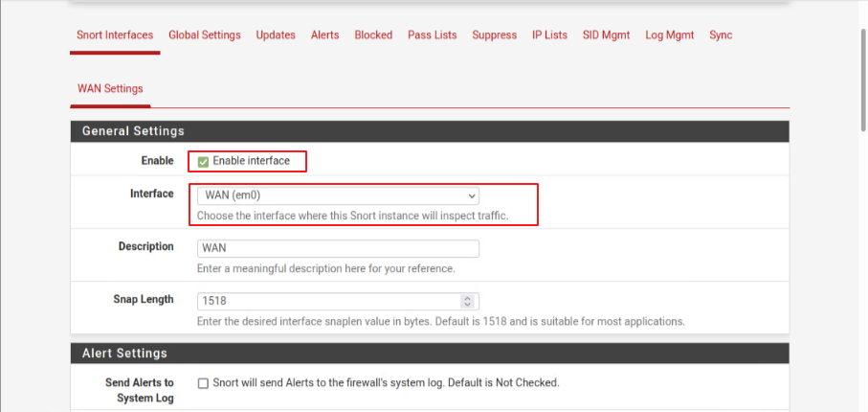Image resolution: width=868 pixels, height=412 pixels.
Task: Go to the Log Mgmt tab
Action: point(669,35)
